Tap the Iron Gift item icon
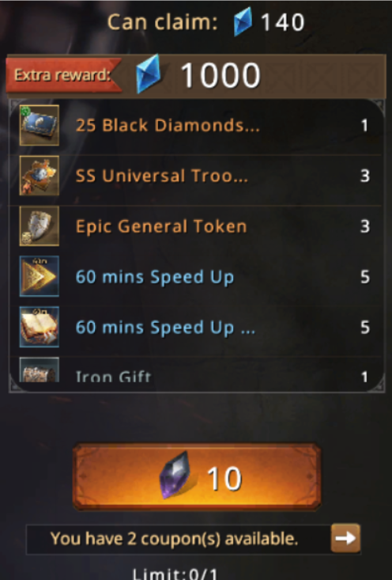 coord(40,370)
